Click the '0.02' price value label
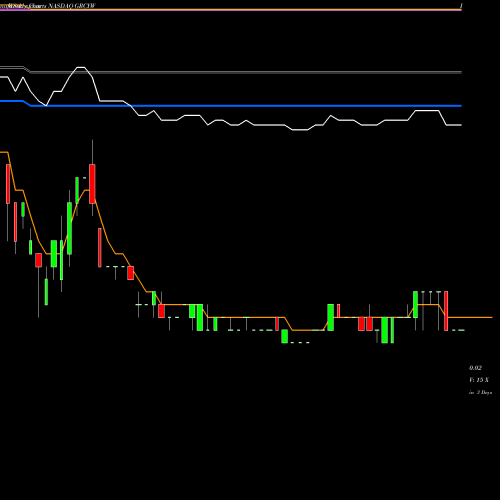Image resolution: width=500 pixels, height=500 pixels. (475, 368)
